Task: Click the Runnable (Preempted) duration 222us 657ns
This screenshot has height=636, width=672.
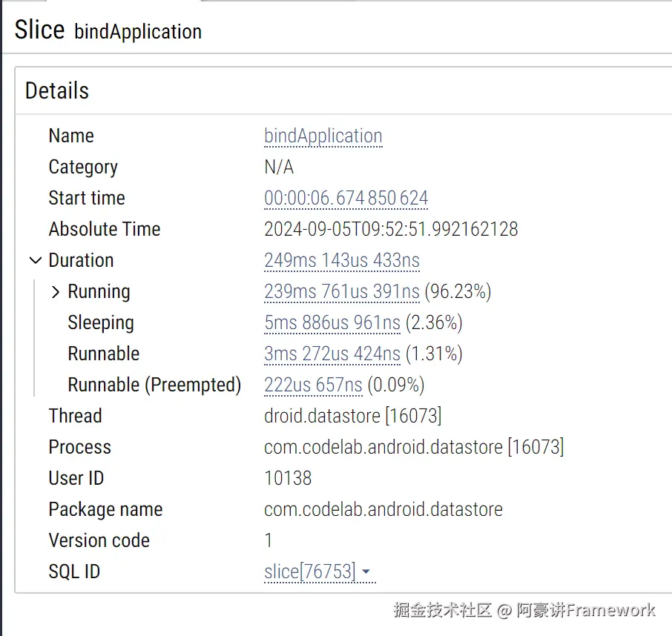Action: tap(313, 385)
